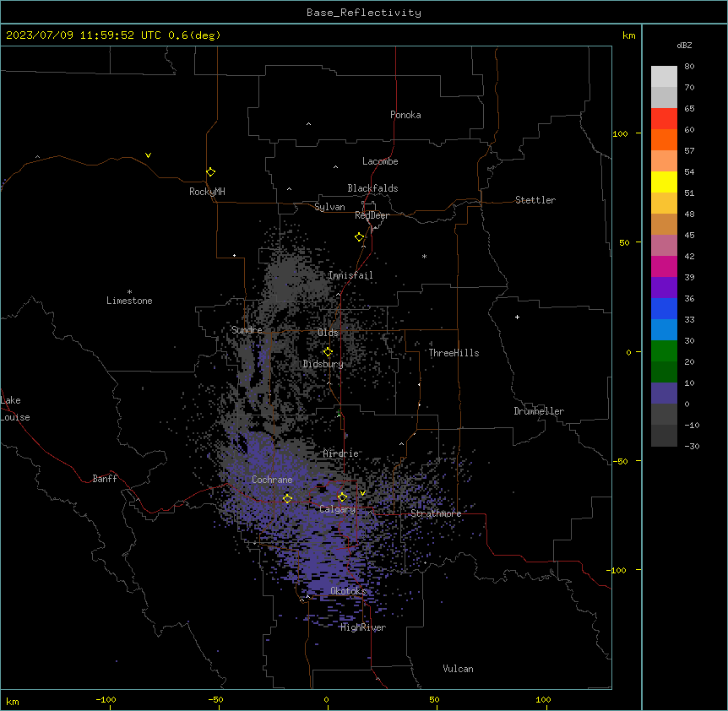728x711 pixels.
Task: Click the -30 value on dBZ legend
Action: tap(692, 446)
